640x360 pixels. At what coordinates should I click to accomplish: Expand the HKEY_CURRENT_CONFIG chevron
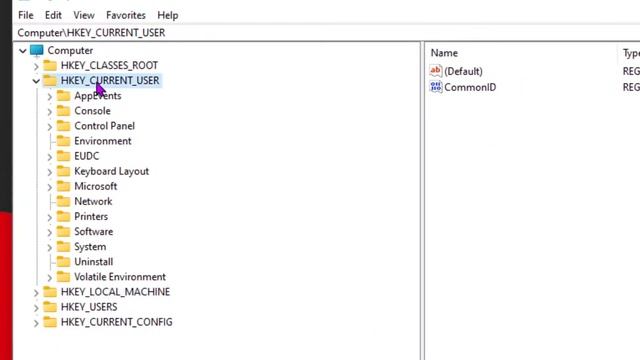[x=36, y=323]
